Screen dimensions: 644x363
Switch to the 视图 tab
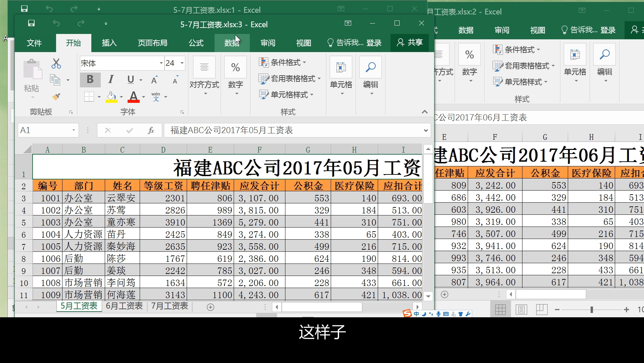pos(304,43)
